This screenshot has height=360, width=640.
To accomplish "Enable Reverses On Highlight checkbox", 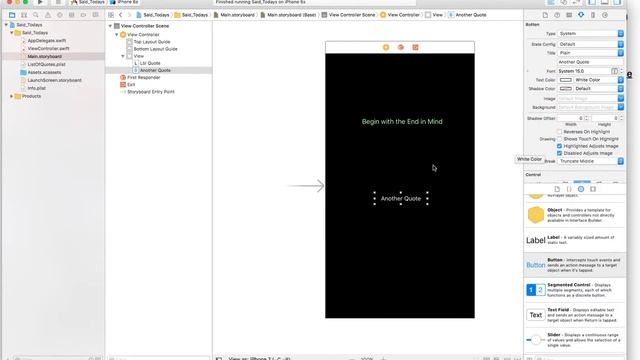I will coord(560,132).
